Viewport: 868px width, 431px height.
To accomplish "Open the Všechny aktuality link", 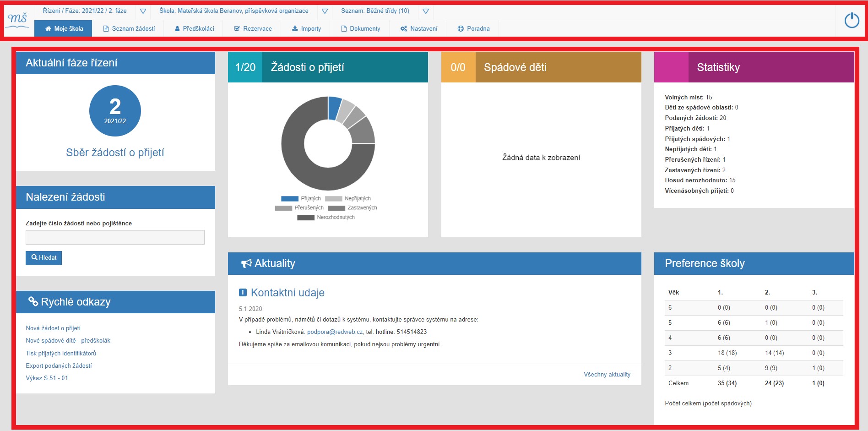I will point(607,374).
